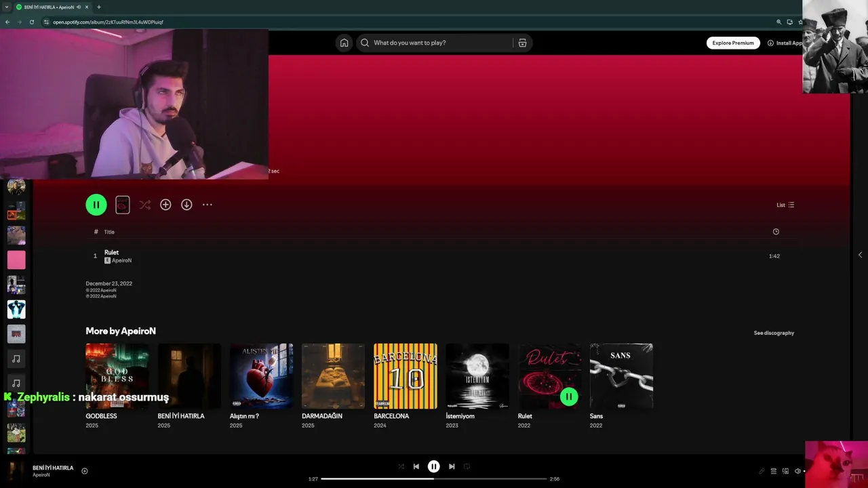The image size is (868, 488).
Task: Click the İstemiyom title text
Action: tap(460, 416)
